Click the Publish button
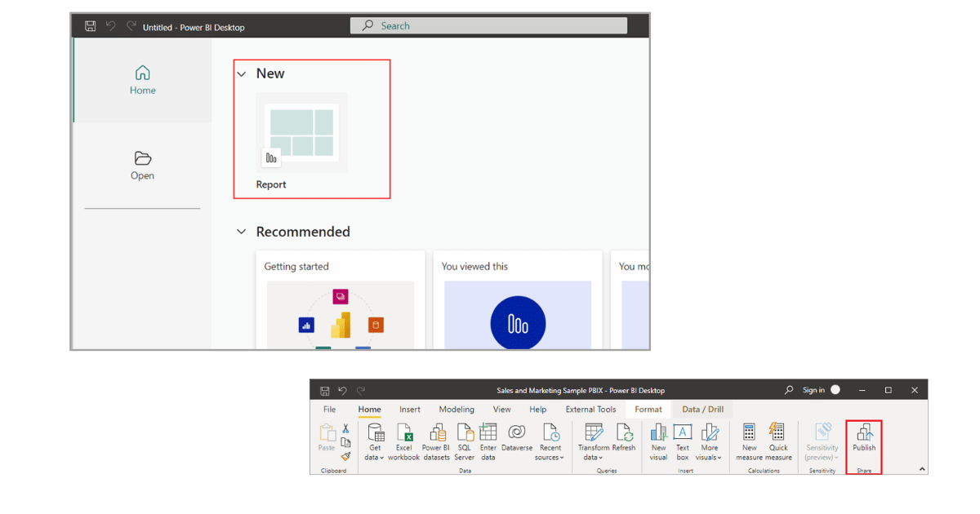The height and width of the screenshot is (514, 980). click(x=864, y=438)
